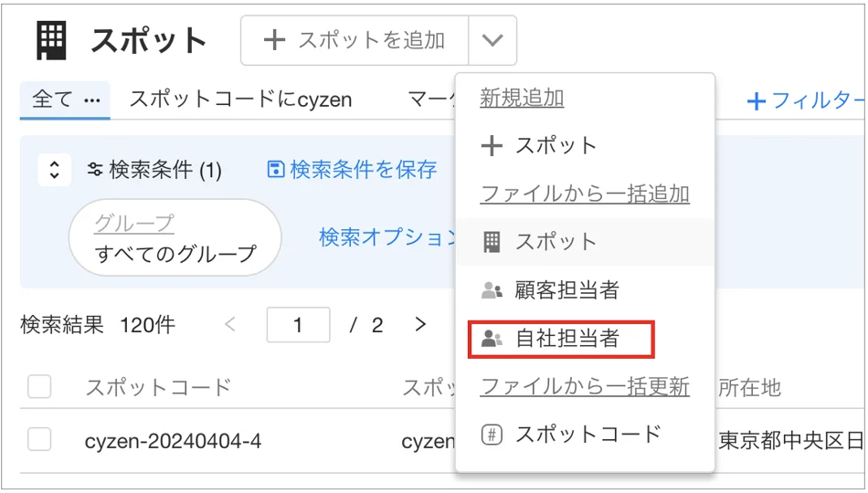868x493 pixels.
Task: Click the 東京都中央区 address cell
Action: (790, 441)
